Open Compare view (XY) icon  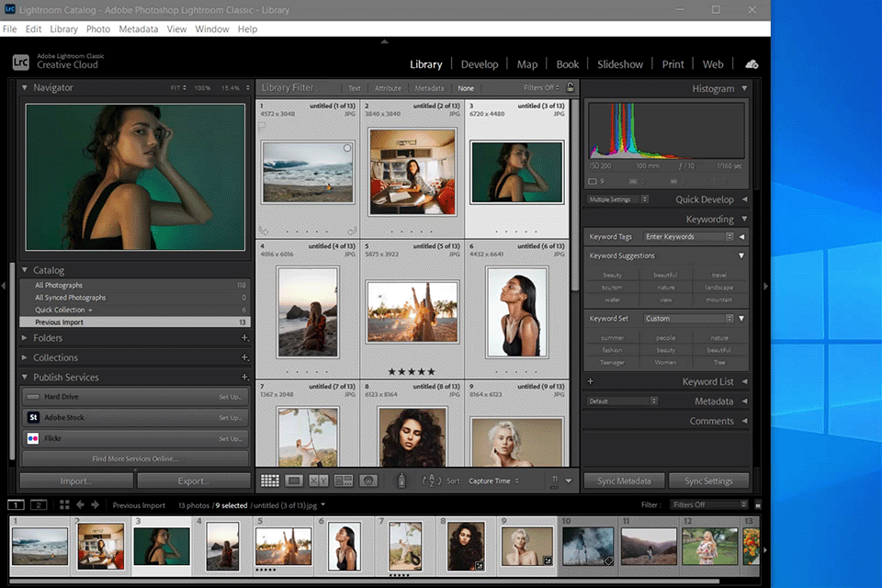319,481
